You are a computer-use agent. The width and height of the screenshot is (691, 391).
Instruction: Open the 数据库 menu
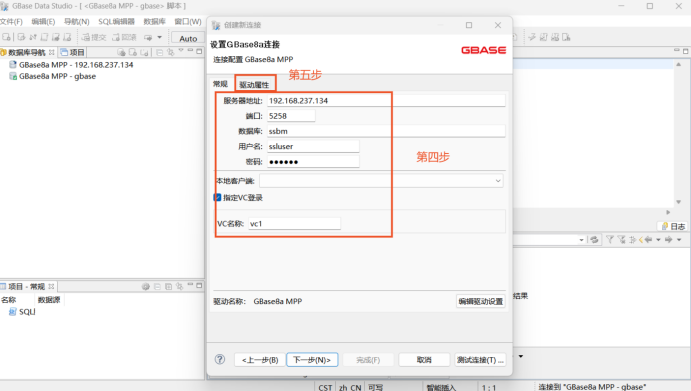(x=154, y=22)
